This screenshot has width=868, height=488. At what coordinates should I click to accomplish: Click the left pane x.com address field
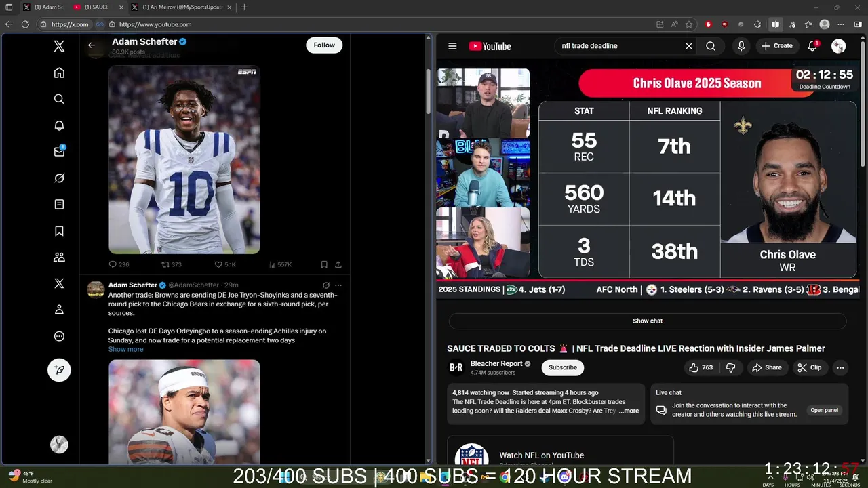[65, 24]
